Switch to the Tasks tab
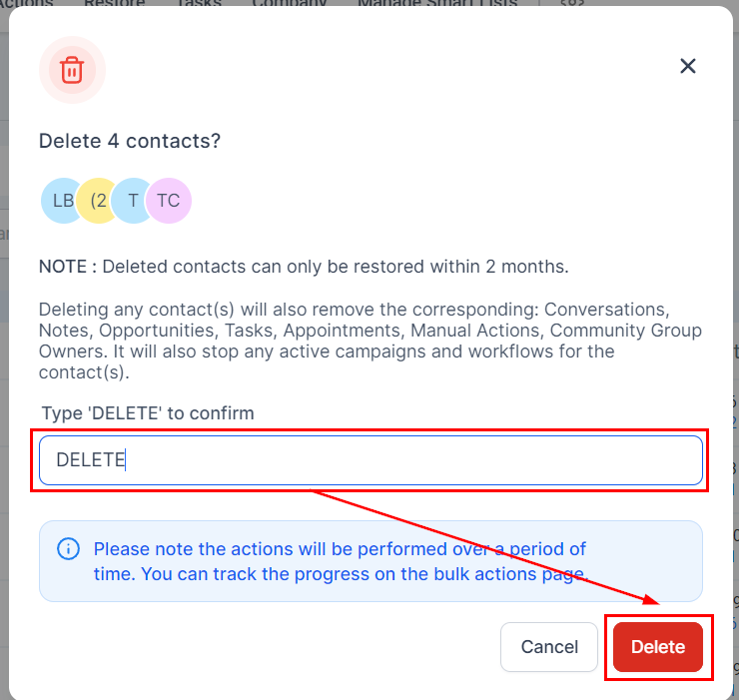Screen dimensions: 739x700 click(x=198, y=4)
